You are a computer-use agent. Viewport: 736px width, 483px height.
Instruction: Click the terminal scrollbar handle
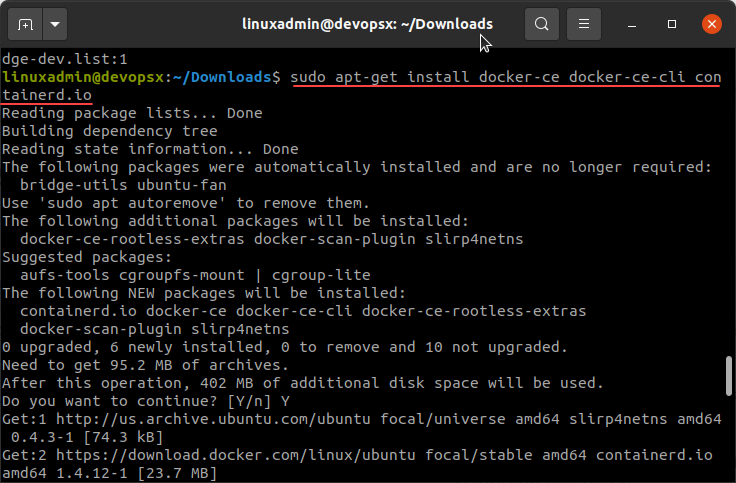click(x=729, y=376)
